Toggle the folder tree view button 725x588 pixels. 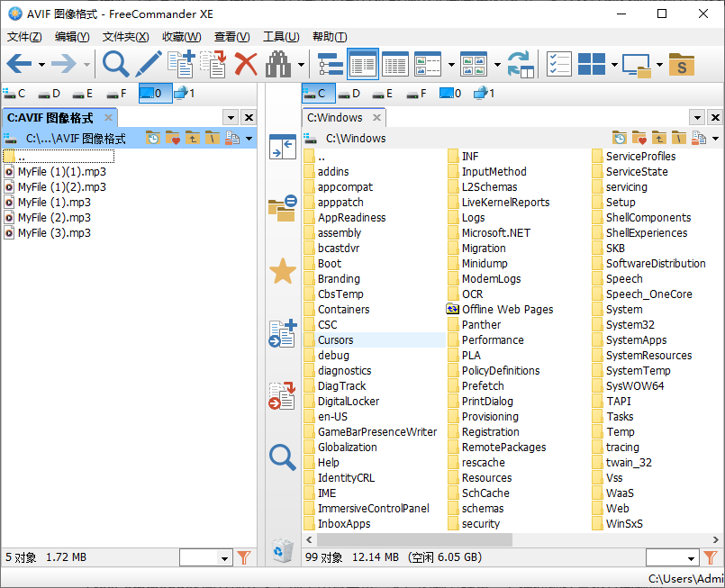331,64
